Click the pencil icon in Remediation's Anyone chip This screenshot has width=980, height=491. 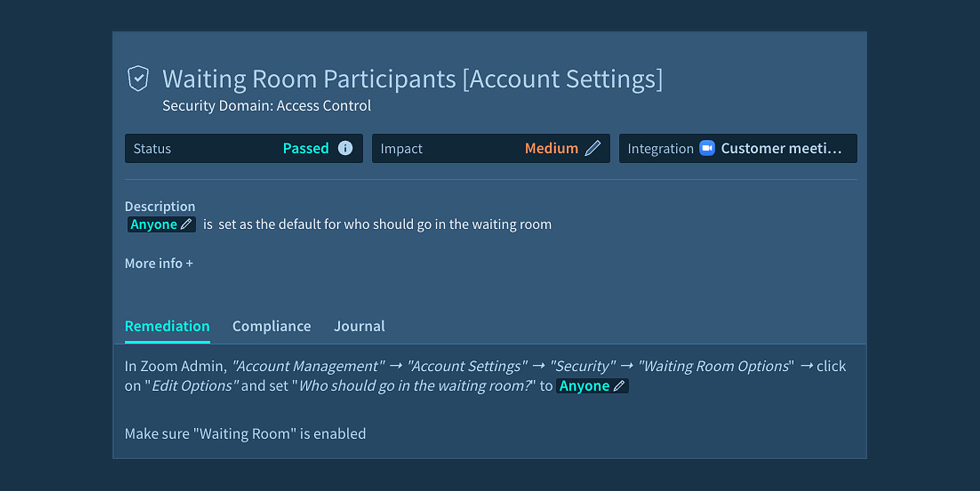click(619, 386)
